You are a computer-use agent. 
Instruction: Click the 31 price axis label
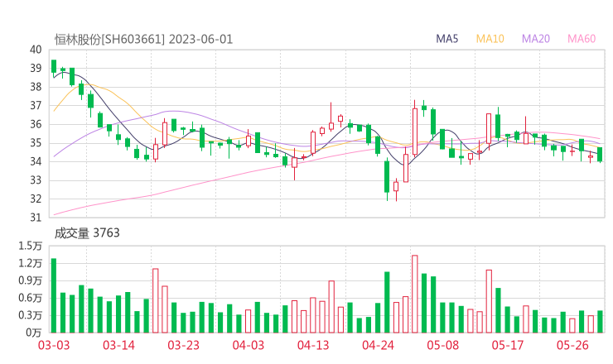click(36, 218)
